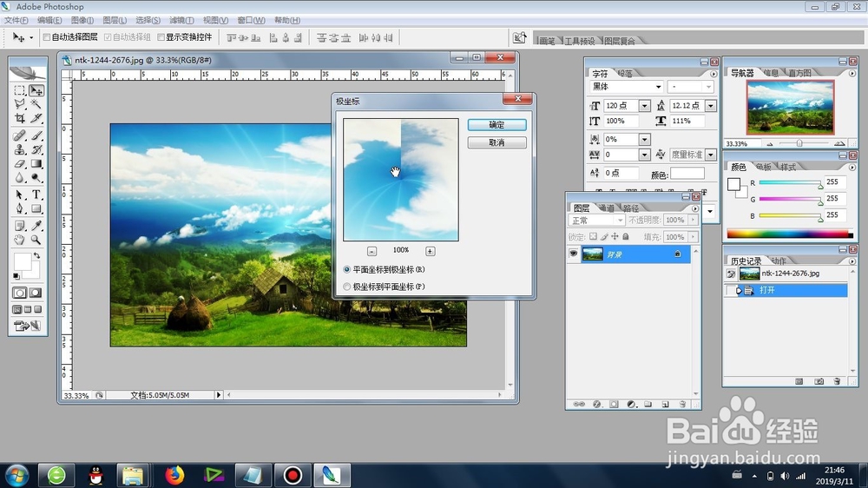The image size is (868, 488).
Task: Select the Notes tool
Action: click(x=20, y=226)
